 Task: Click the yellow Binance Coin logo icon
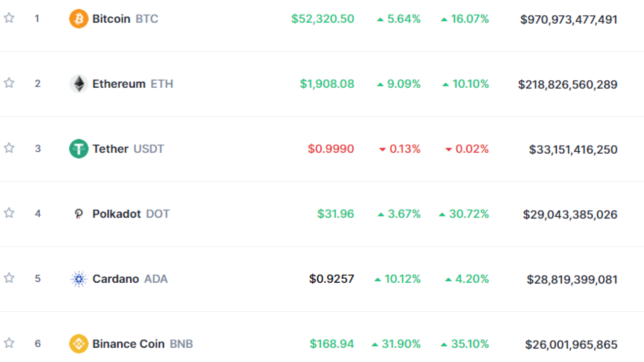coord(79,344)
